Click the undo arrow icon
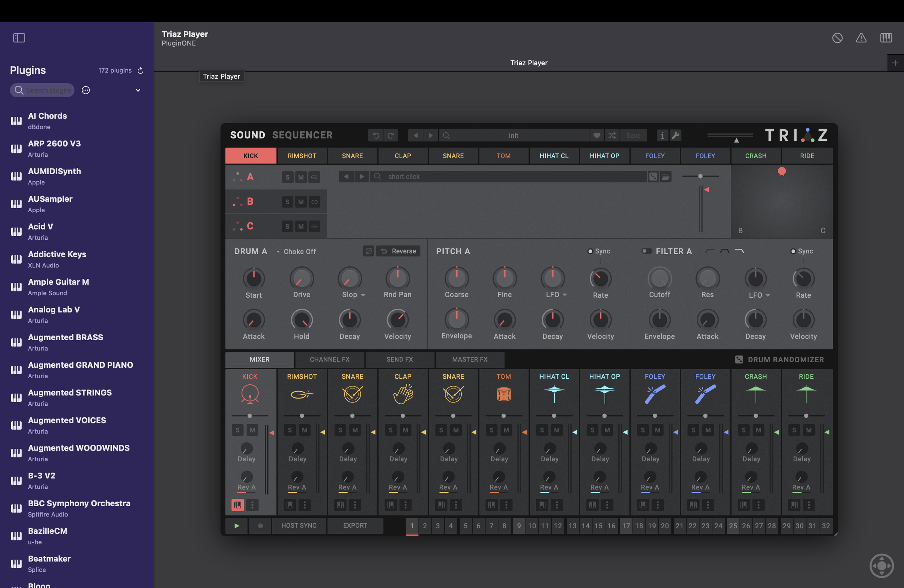 (x=376, y=136)
